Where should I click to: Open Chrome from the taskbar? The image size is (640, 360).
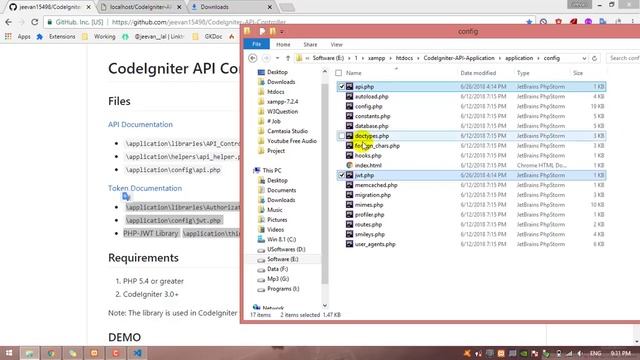point(51,353)
